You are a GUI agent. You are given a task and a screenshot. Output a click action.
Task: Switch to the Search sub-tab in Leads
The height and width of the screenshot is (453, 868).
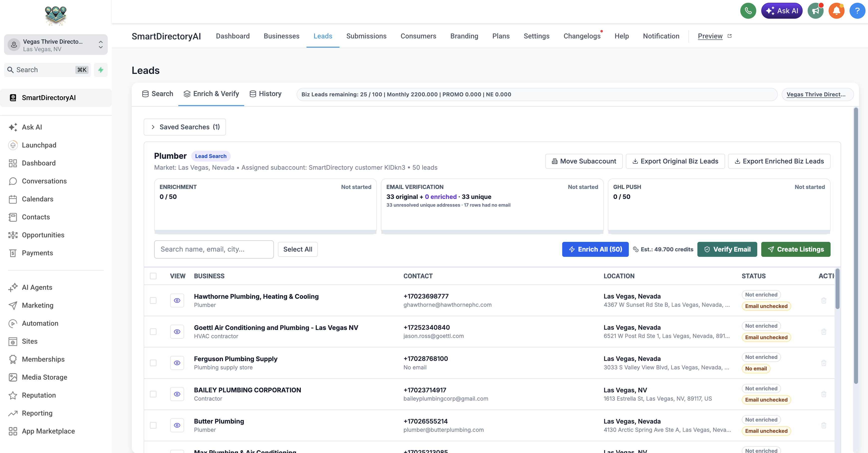click(x=158, y=94)
